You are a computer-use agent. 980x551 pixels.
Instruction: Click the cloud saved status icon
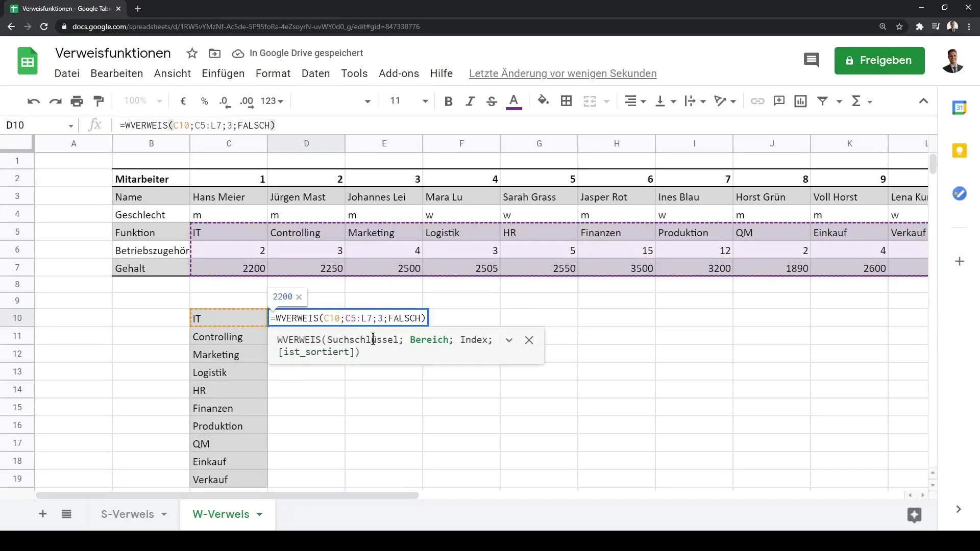pyautogui.click(x=238, y=54)
